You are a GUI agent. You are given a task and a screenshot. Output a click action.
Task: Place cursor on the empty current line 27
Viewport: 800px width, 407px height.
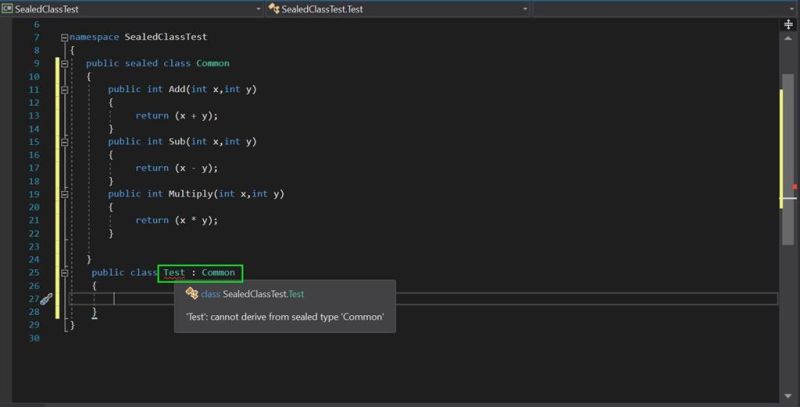(423, 299)
